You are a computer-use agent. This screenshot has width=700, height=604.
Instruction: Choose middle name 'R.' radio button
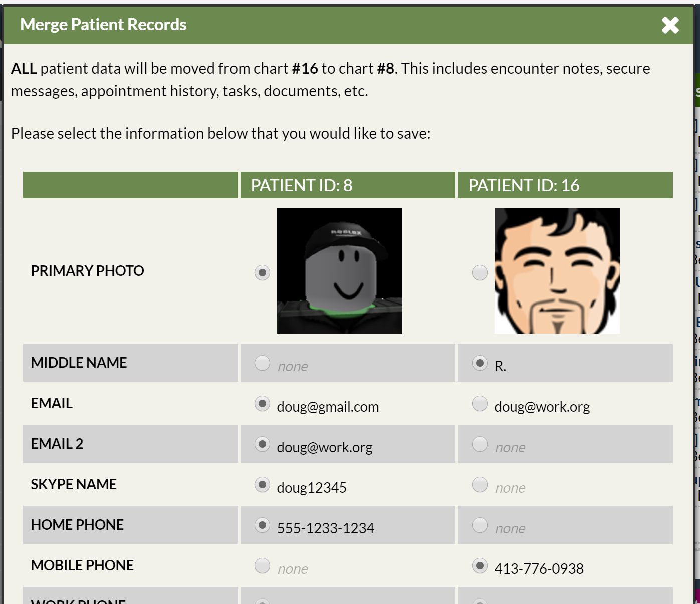[x=480, y=363]
